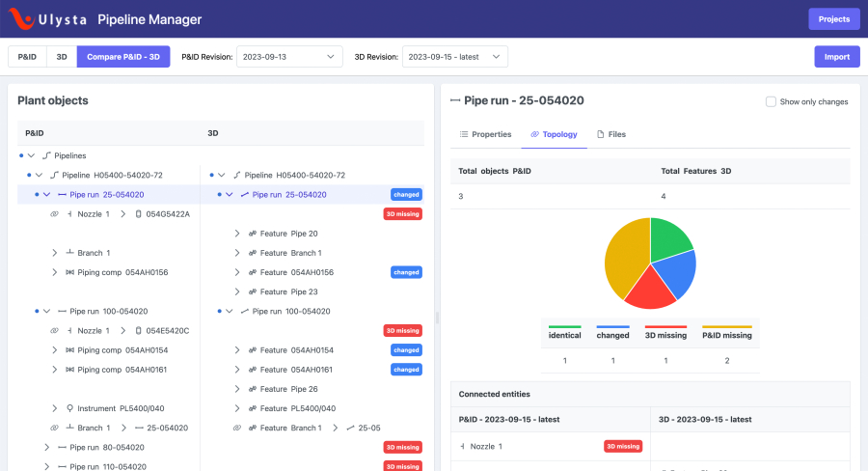The height and width of the screenshot is (471, 868).
Task: Click the Pipelines root node icon
Action: [x=46, y=155]
